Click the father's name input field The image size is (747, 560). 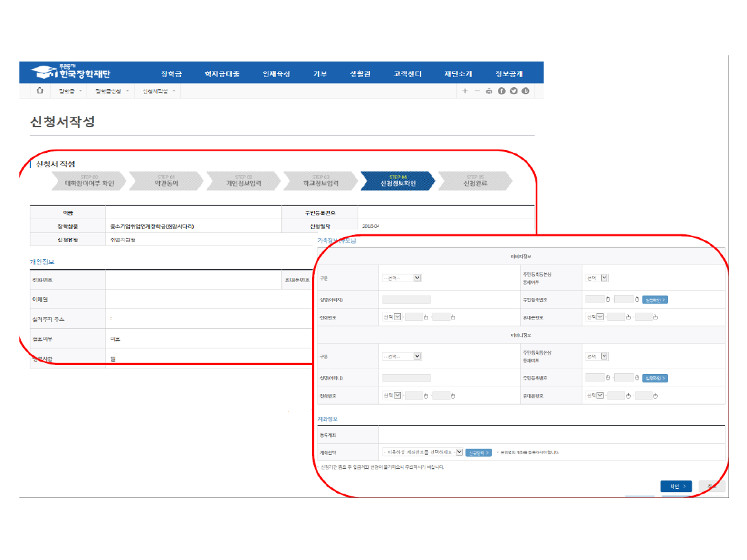(x=406, y=299)
